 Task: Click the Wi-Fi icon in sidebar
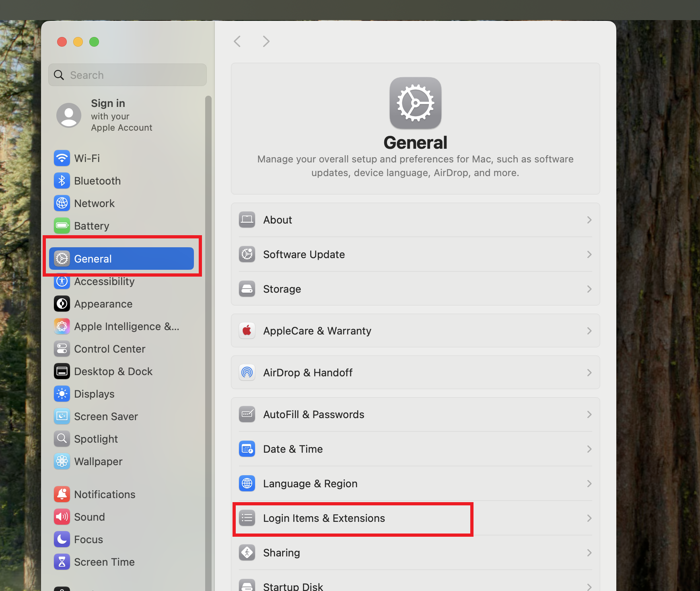tap(62, 158)
